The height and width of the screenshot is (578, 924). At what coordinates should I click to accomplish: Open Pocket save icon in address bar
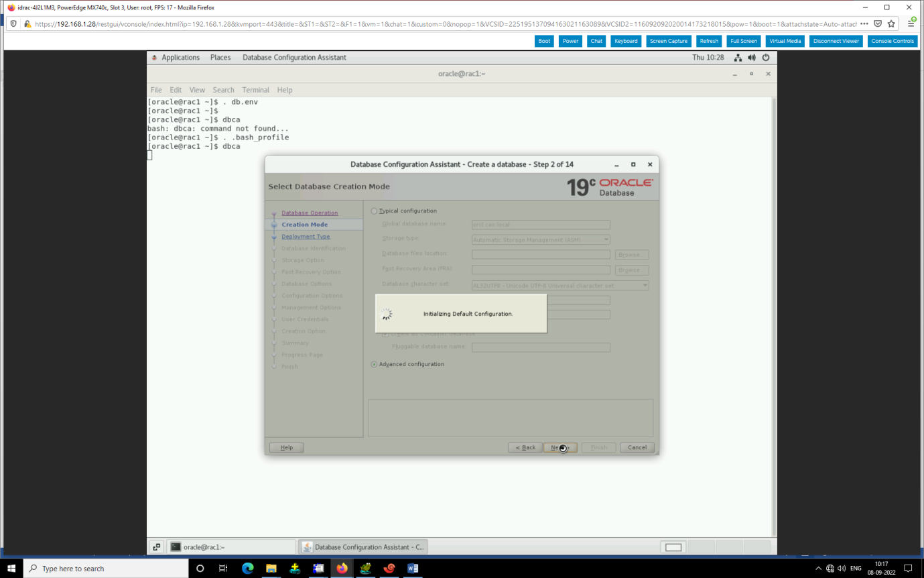tap(878, 23)
